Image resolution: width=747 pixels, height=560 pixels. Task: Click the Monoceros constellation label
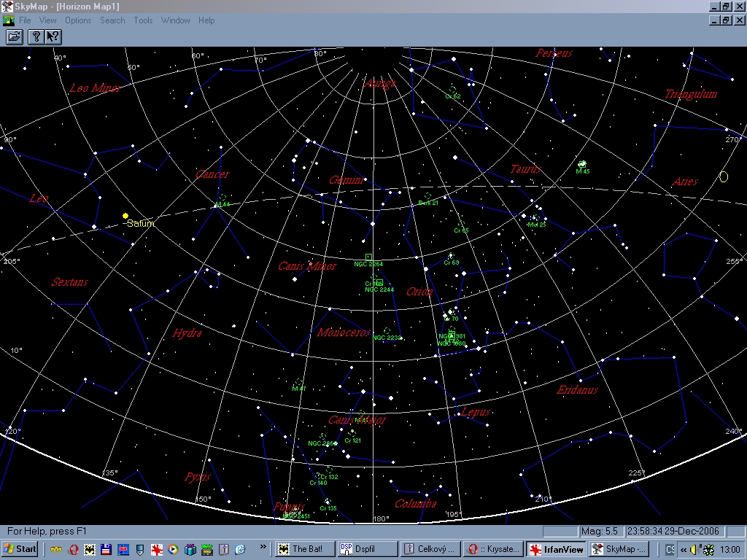pos(344,332)
